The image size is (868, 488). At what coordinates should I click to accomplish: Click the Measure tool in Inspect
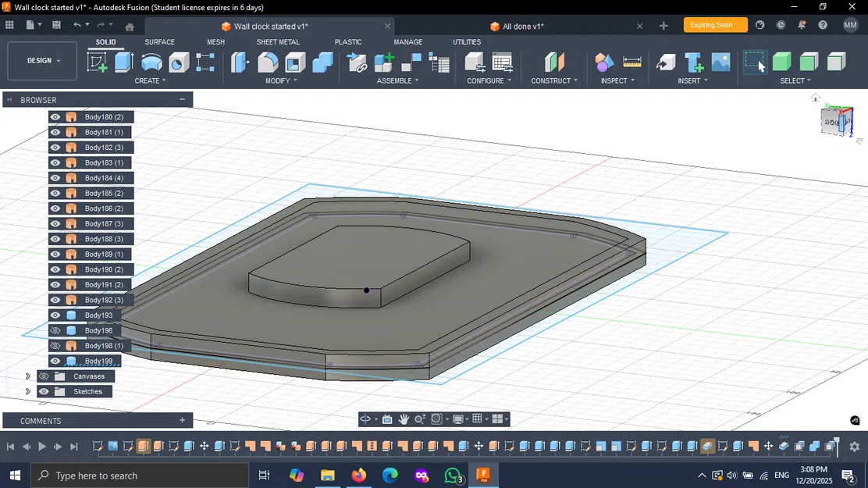click(632, 62)
